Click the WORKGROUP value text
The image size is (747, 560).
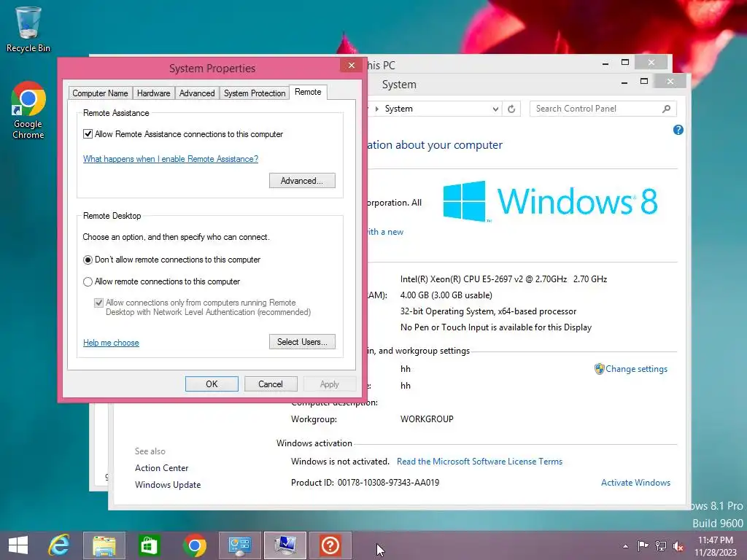tap(427, 419)
